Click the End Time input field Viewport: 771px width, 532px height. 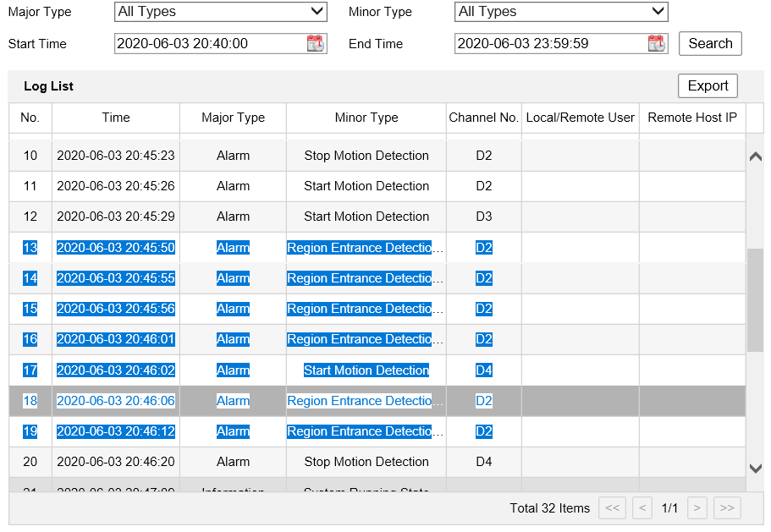pos(550,44)
